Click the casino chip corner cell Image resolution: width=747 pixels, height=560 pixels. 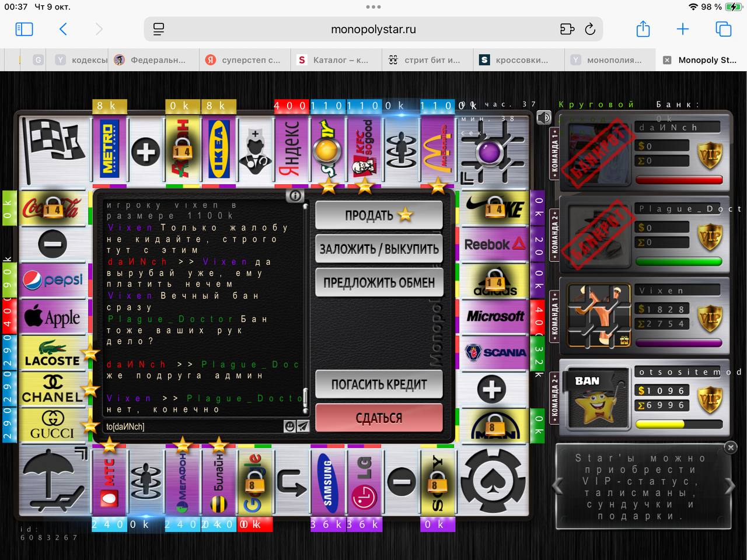[x=495, y=481]
